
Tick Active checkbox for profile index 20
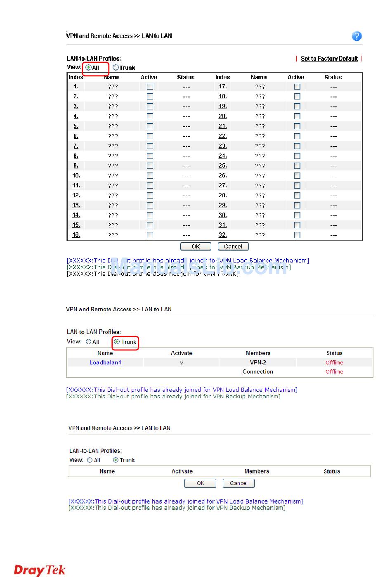click(x=297, y=116)
